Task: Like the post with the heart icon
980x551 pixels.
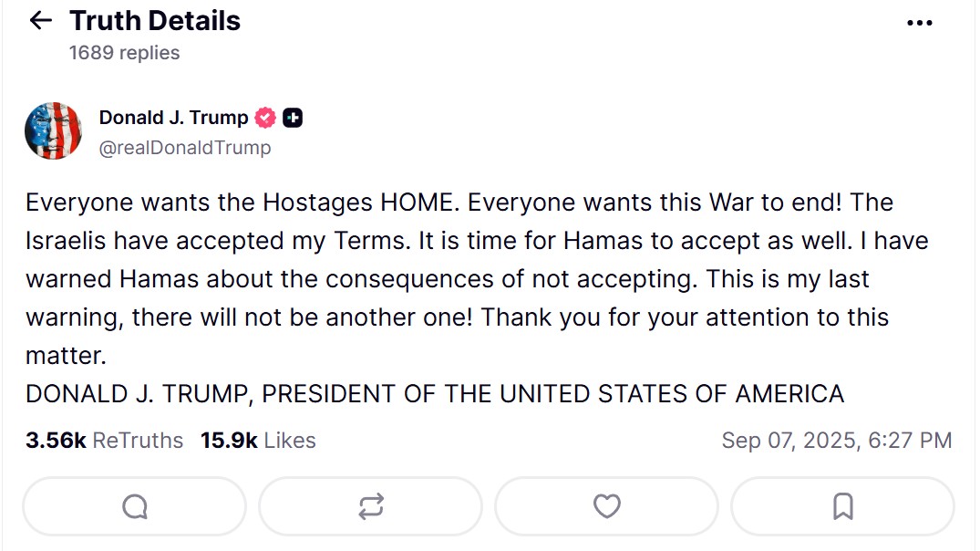Action: pyautogui.click(x=606, y=506)
